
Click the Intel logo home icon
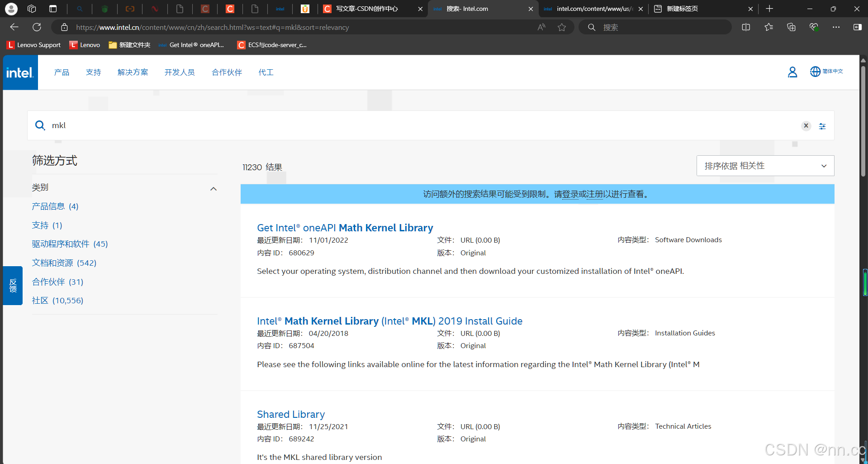pyautogui.click(x=20, y=72)
